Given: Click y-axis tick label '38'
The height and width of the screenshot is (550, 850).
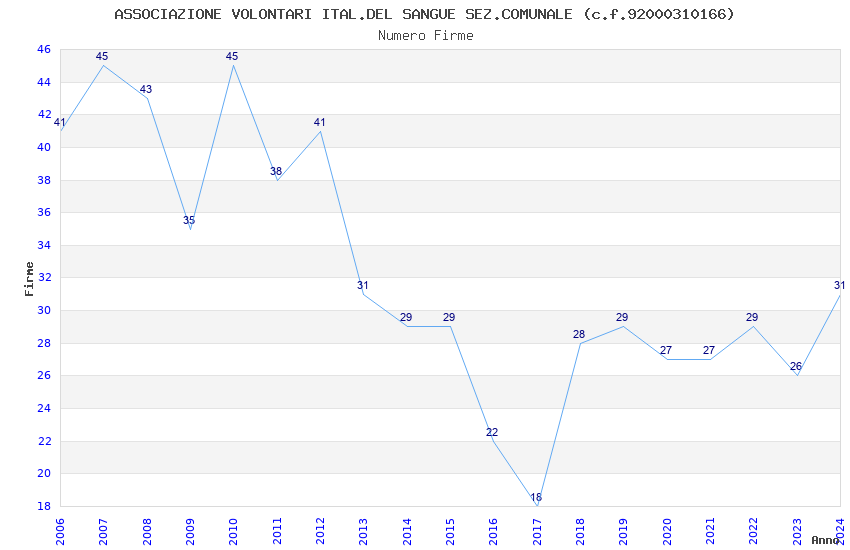Looking at the screenshot, I should (x=44, y=180).
